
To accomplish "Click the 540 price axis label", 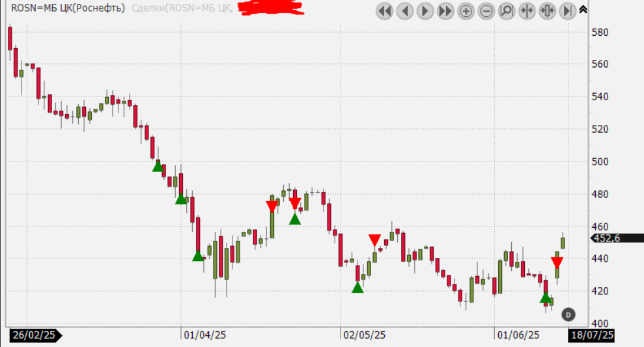I will pyautogui.click(x=600, y=96).
